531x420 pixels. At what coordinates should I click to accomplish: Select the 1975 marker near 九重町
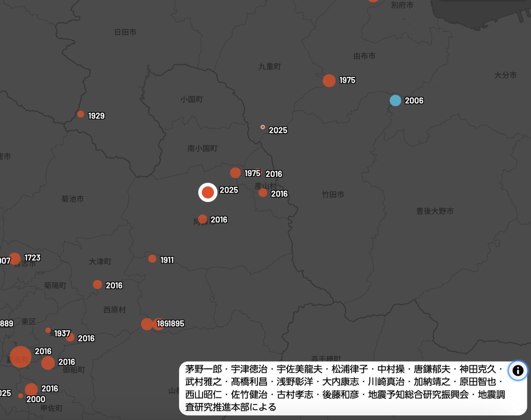329,81
